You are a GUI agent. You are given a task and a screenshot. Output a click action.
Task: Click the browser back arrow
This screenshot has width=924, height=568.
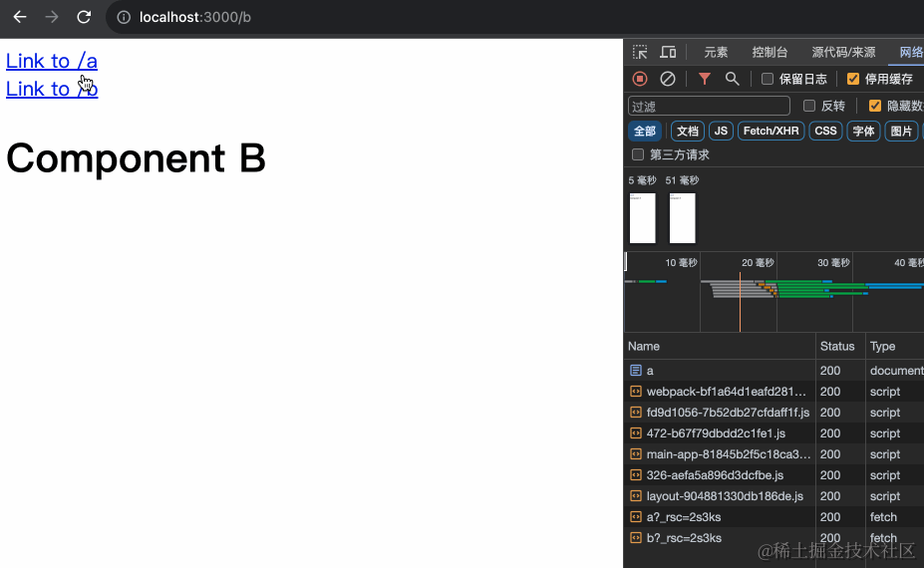point(20,17)
